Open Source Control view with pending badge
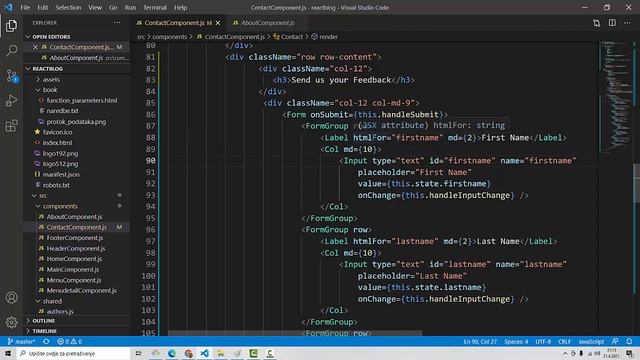Image resolution: width=640 pixels, height=360 pixels. point(11,76)
